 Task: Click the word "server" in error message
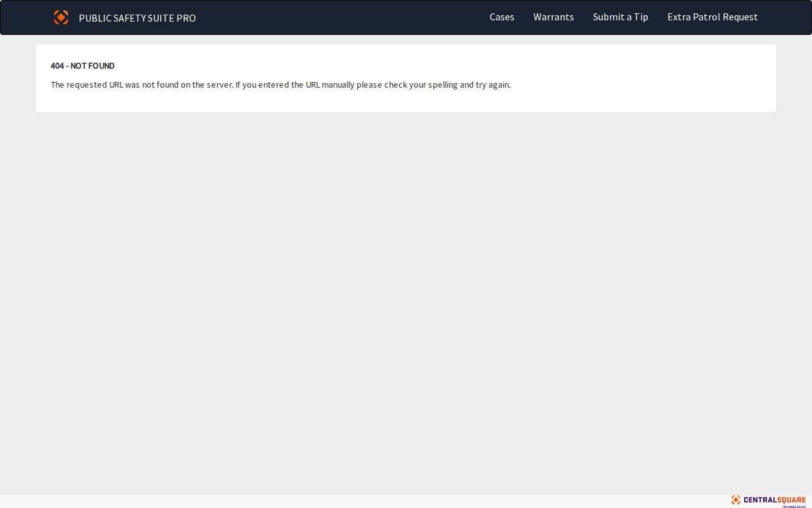click(x=219, y=84)
